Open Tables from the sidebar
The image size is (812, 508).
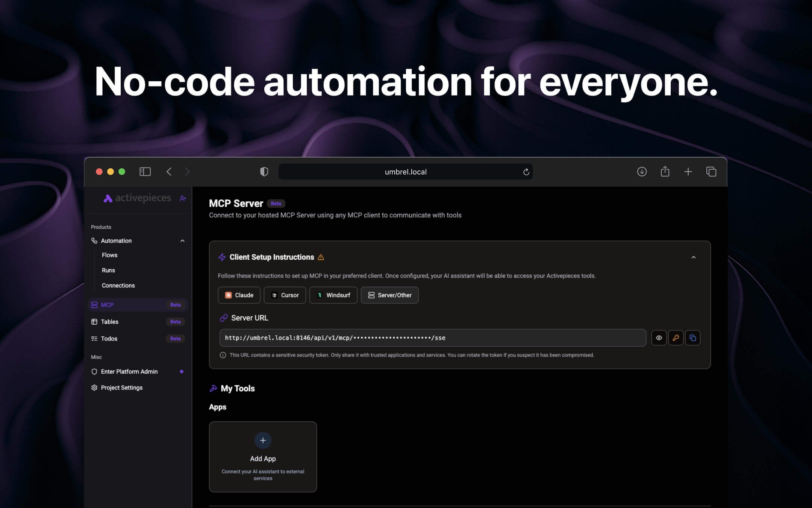pos(109,322)
